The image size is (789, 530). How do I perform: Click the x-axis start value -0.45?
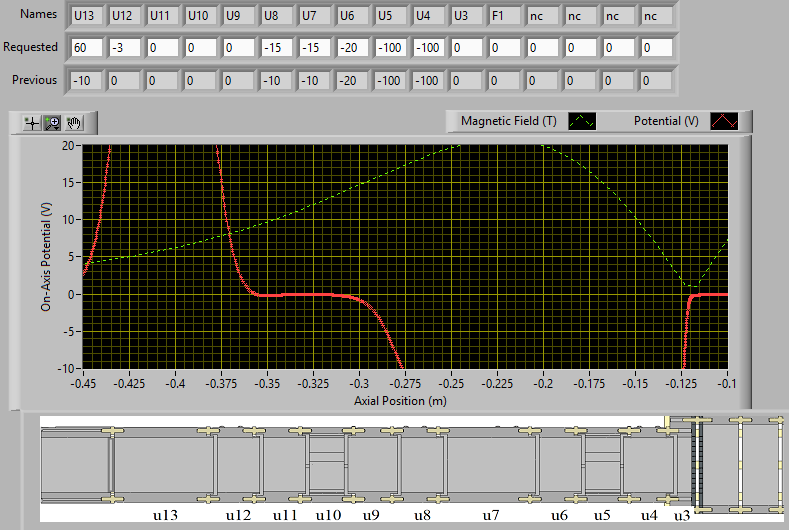84,384
